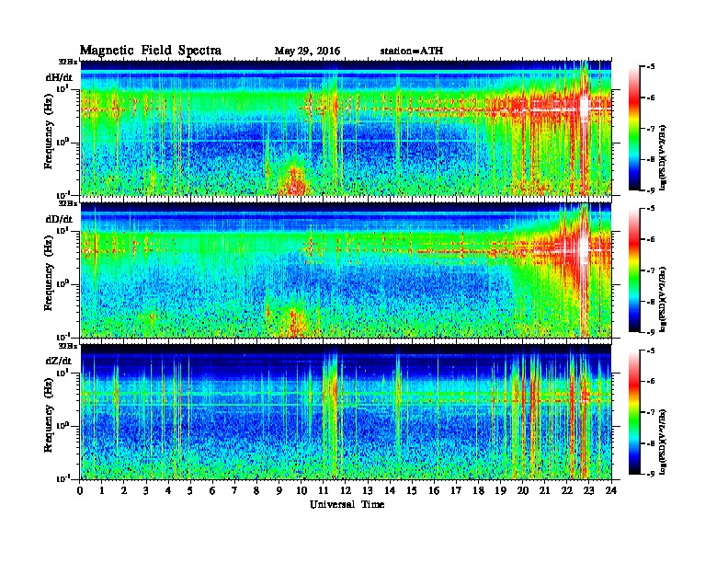Image resolution: width=728 pixels, height=563 pixels.
Task: Click hour tick label "14" on the time axis
Action: [x=390, y=490]
